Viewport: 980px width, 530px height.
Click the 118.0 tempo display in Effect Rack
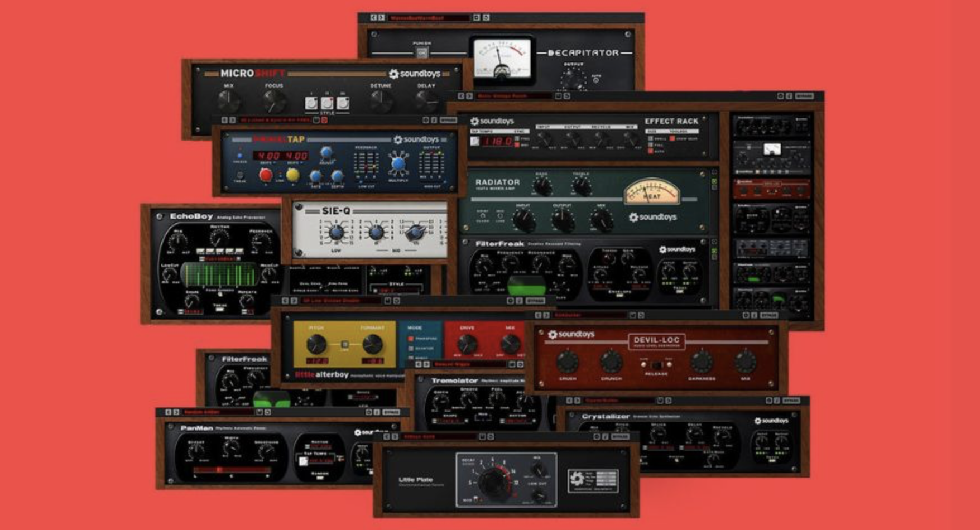[498, 142]
